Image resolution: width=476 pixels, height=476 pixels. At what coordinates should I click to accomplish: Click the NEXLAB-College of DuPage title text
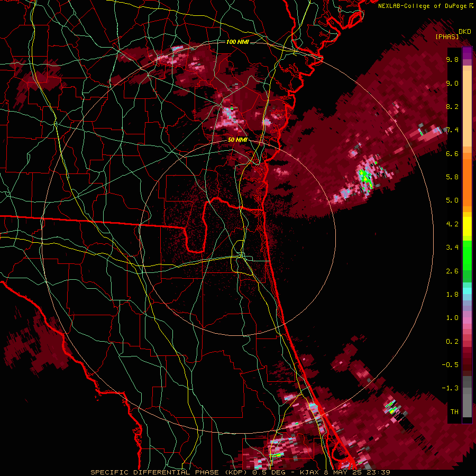point(422,6)
